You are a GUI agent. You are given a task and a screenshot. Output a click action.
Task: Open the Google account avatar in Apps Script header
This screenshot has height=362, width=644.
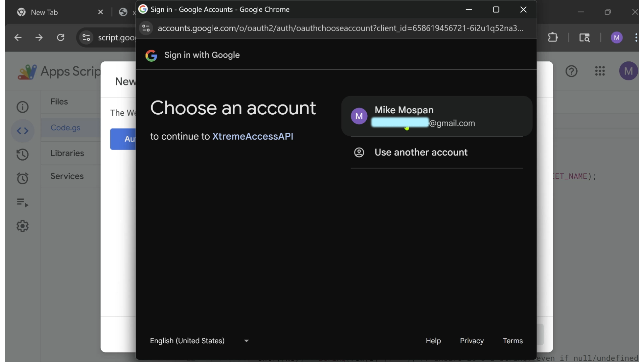[x=628, y=71]
